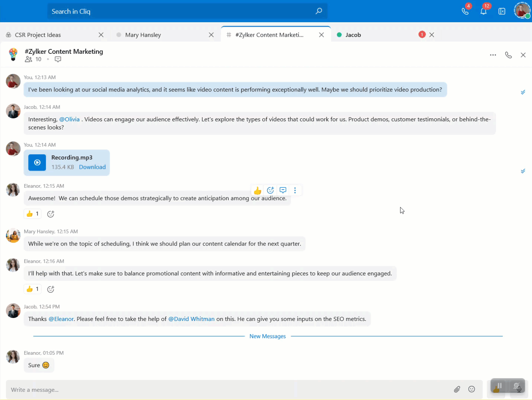This screenshot has width=532, height=400.
Task: Click Eleanor's 'Sure' message bubble
Action: (39, 365)
